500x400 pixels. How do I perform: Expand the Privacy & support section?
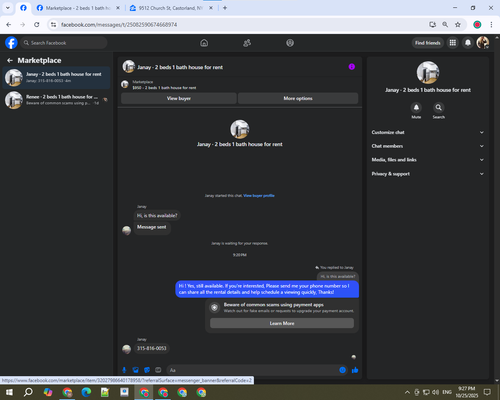(428, 174)
